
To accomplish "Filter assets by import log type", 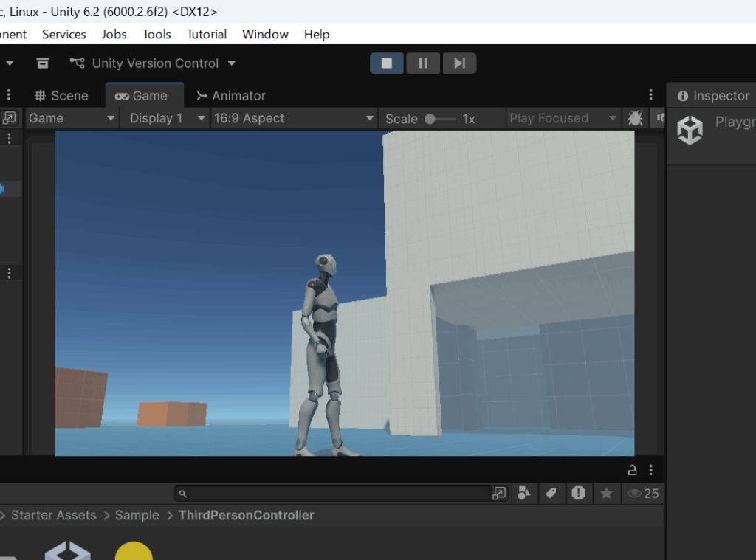I will 578,494.
